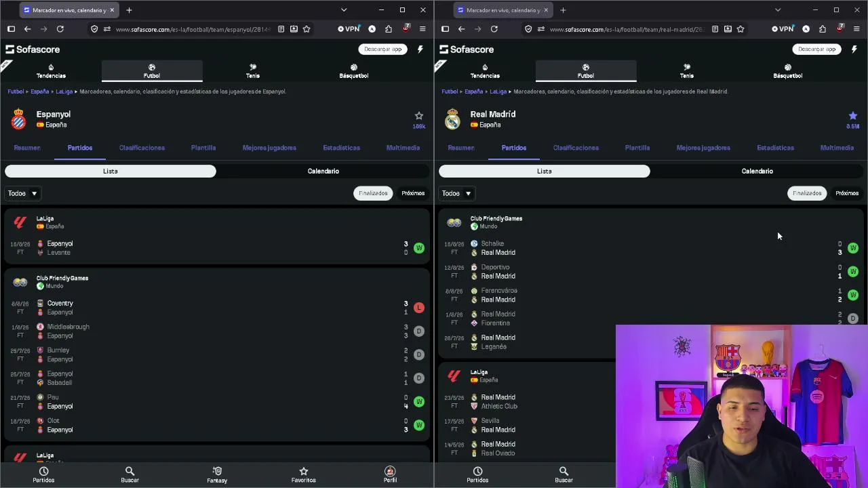The height and width of the screenshot is (488, 868).
Task: Open Fantasy in the bottom navigation bar
Action: tap(217, 474)
